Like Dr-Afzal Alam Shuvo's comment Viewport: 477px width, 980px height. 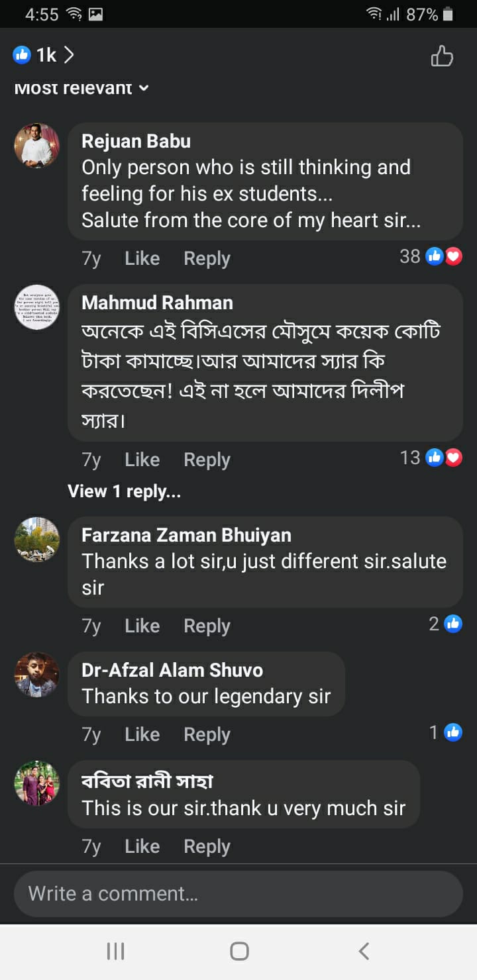pyautogui.click(x=142, y=734)
